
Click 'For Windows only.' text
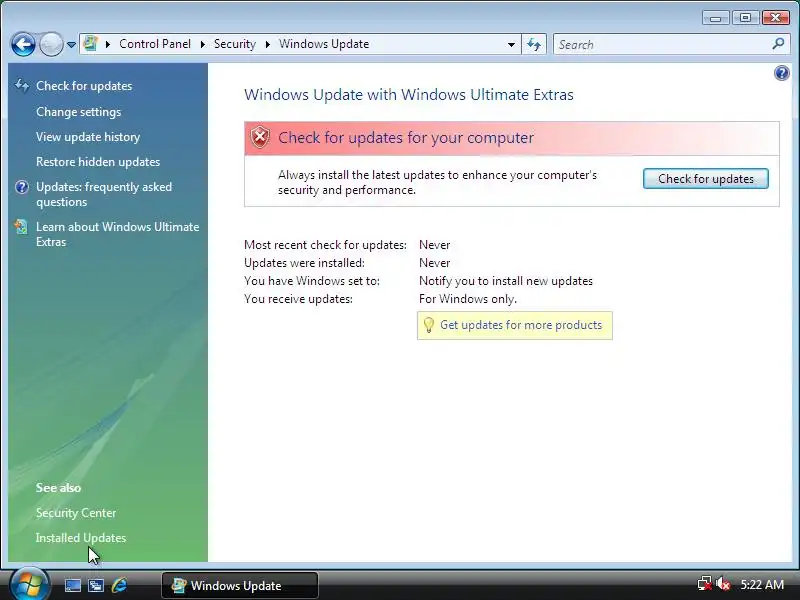coord(468,299)
